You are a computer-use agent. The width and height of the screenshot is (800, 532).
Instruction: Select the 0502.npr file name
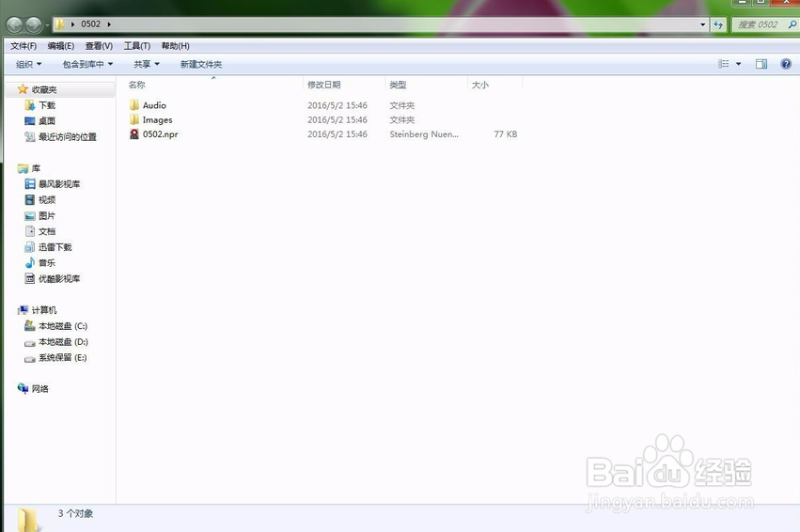160,134
